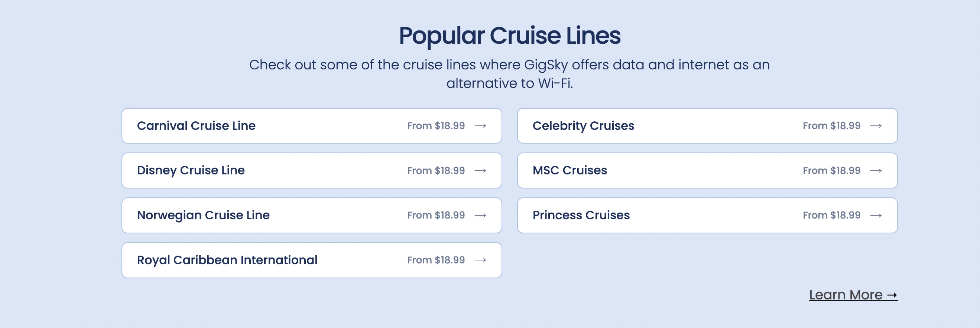Viewport: 980px width, 328px height.
Task: Click the arrow icon on Royal Caribbean card
Action: (481, 260)
